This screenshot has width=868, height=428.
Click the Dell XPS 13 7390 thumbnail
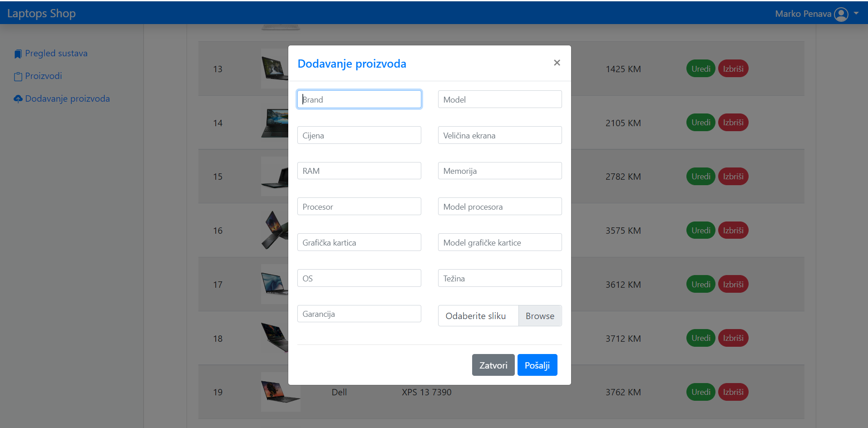pyautogui.click(x=280, y=392)
